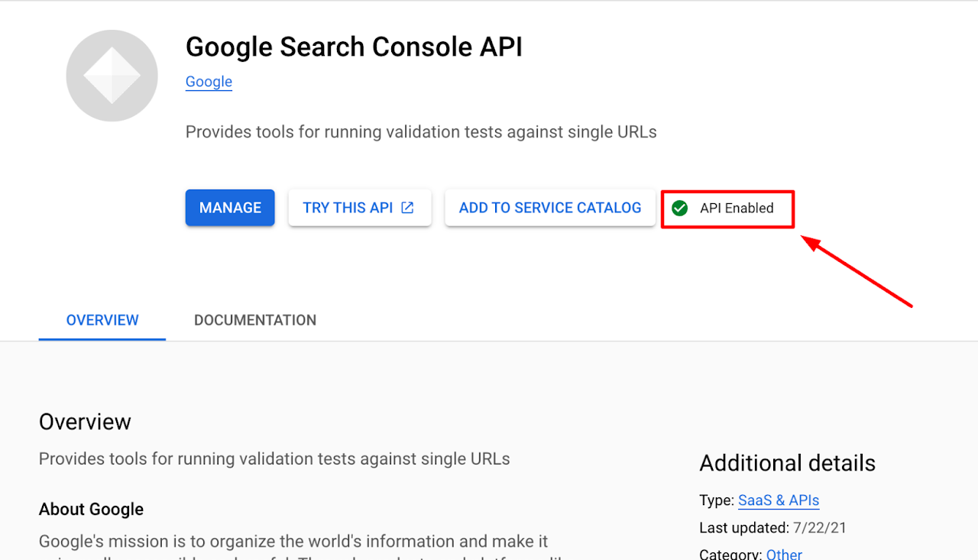Click the Additional details heading
Image resolution: width=978 pixels, height=560 pixels.
(787, 463)
